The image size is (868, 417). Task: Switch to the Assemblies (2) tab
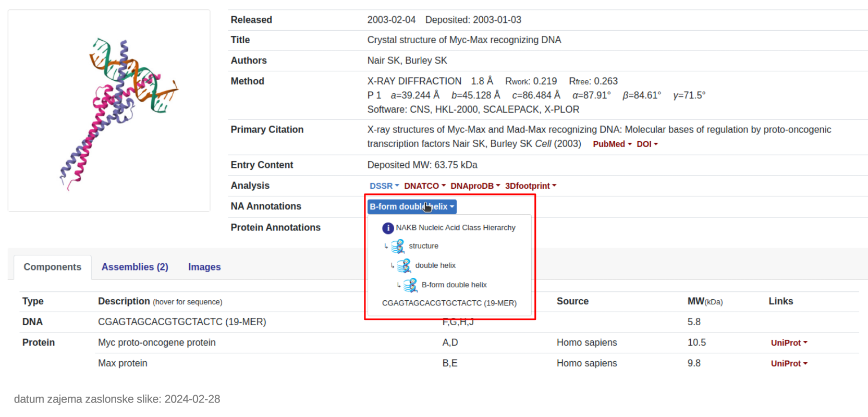135,267
